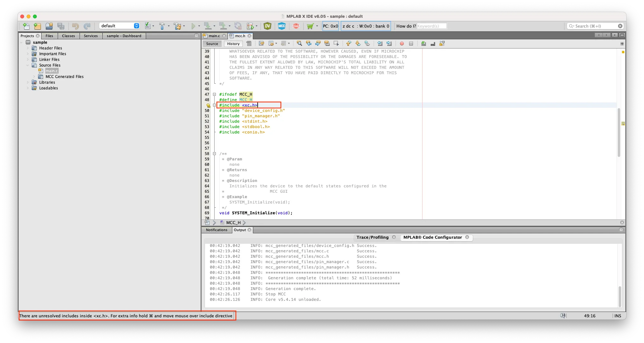Select the main.c editor tab

pyautogui.click(x=214, y=36)
